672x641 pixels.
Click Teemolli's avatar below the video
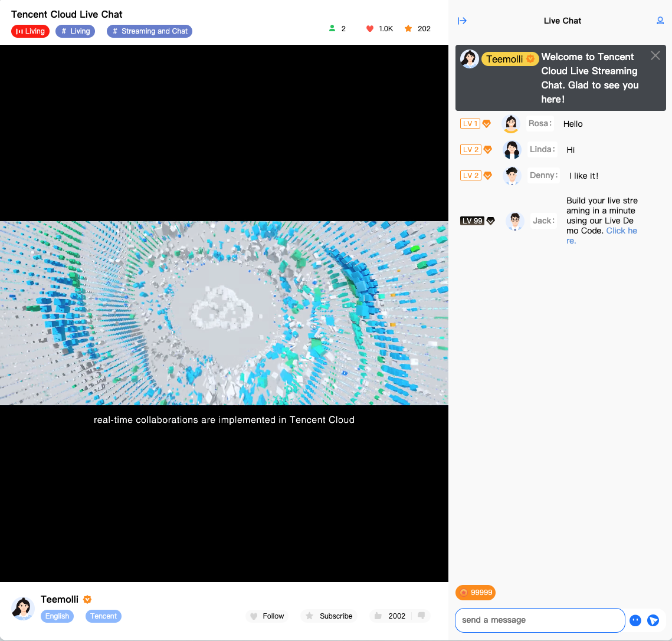click(22, 609)
